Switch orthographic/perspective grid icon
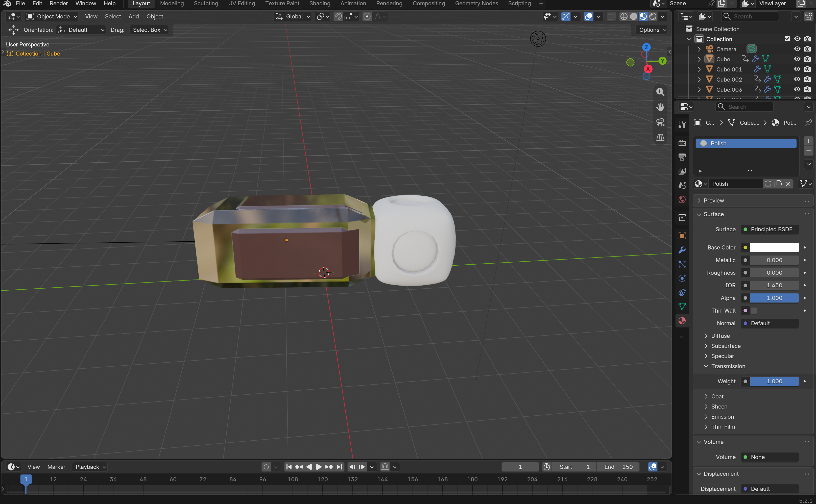Viewport: 816px width, 504px height. (x=660, y=137)
